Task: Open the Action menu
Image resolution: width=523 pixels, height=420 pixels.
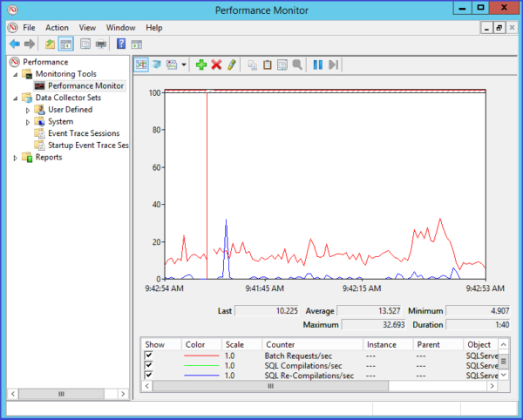Action: click(x=57, y=28)
